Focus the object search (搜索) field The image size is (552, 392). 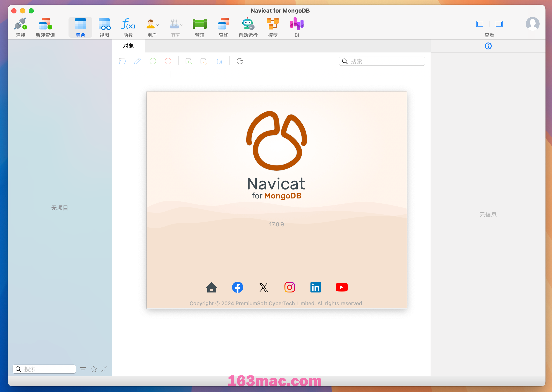point(382,61)
